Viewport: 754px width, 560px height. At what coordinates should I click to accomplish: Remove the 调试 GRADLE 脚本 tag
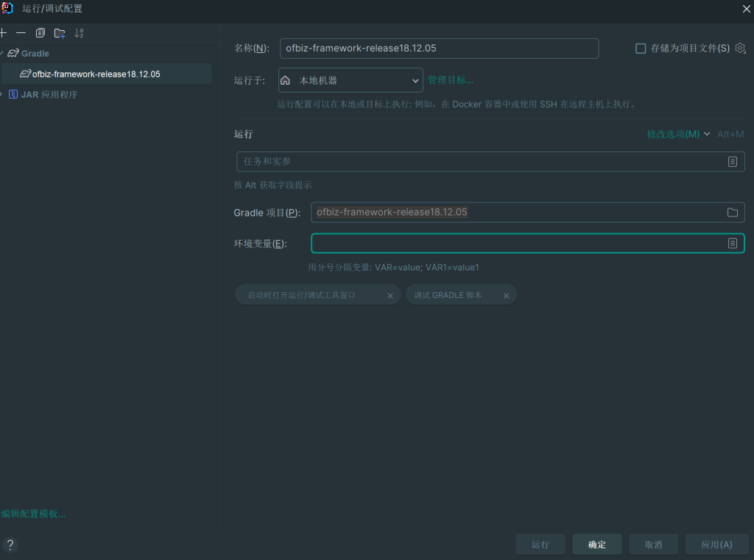506,294
